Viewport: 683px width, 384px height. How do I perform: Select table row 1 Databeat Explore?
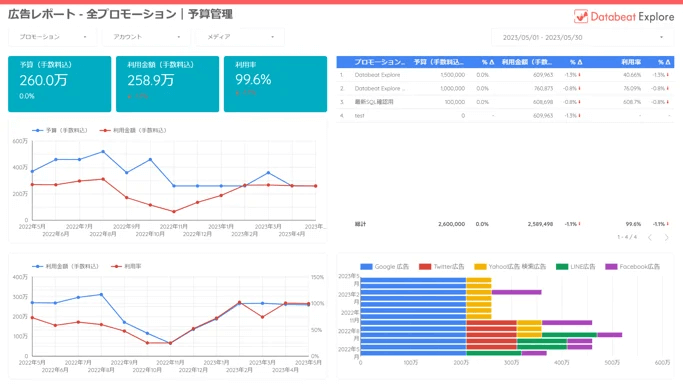click(505, 75)
